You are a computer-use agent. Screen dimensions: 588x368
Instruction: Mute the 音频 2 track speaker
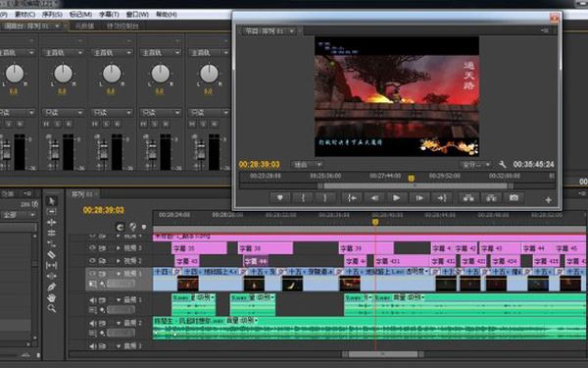[92, 323]
